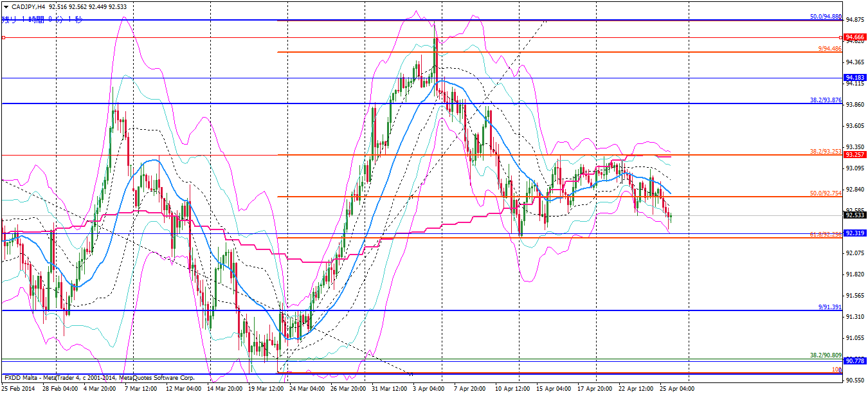Image resolution: width=868 pixels, height=394 pixels.
Task: Click the 94.875 price scale value
Action: tap(855, 19)
